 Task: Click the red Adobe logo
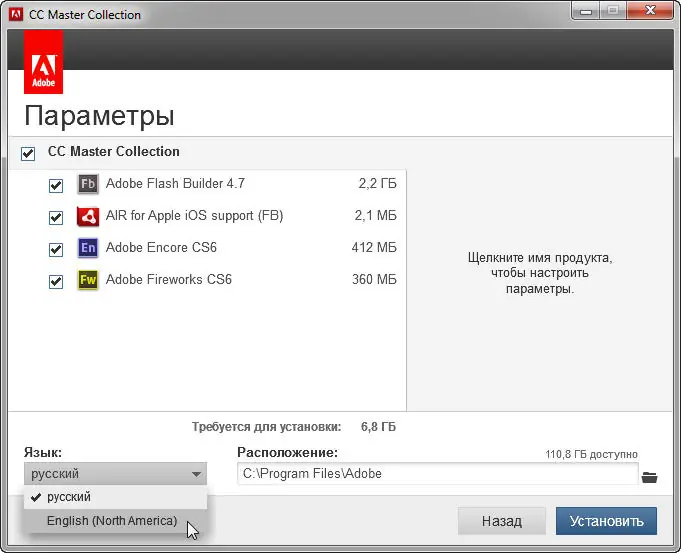tap(43, 62)
